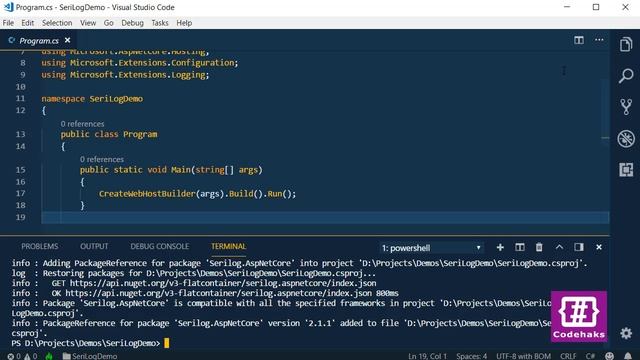
Task: Open the Selection menu
Action: pyautogui.click(x=57, y=23)
